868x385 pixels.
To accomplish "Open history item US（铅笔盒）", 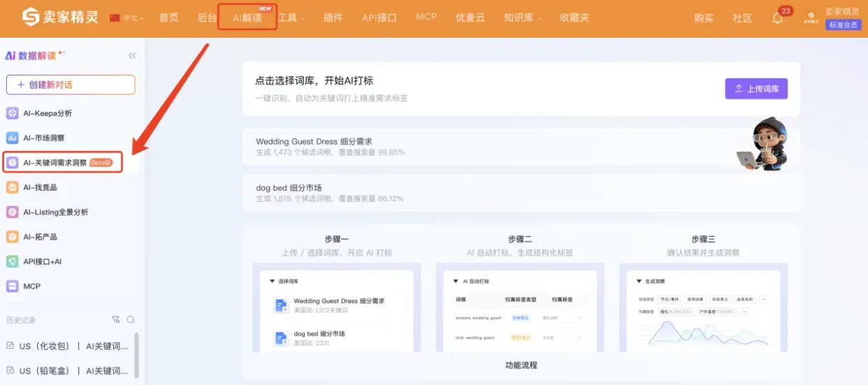I will [x=67, y=371].
